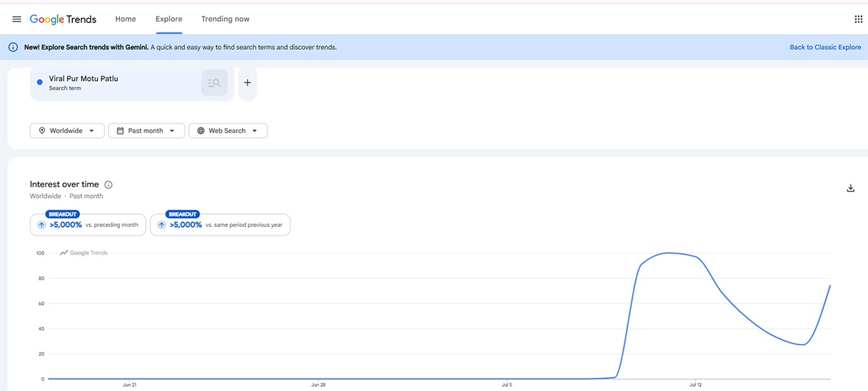The height and width of the screenshot is (391, 868).
Task: Select the Explore tab
Action: [169, 19]
